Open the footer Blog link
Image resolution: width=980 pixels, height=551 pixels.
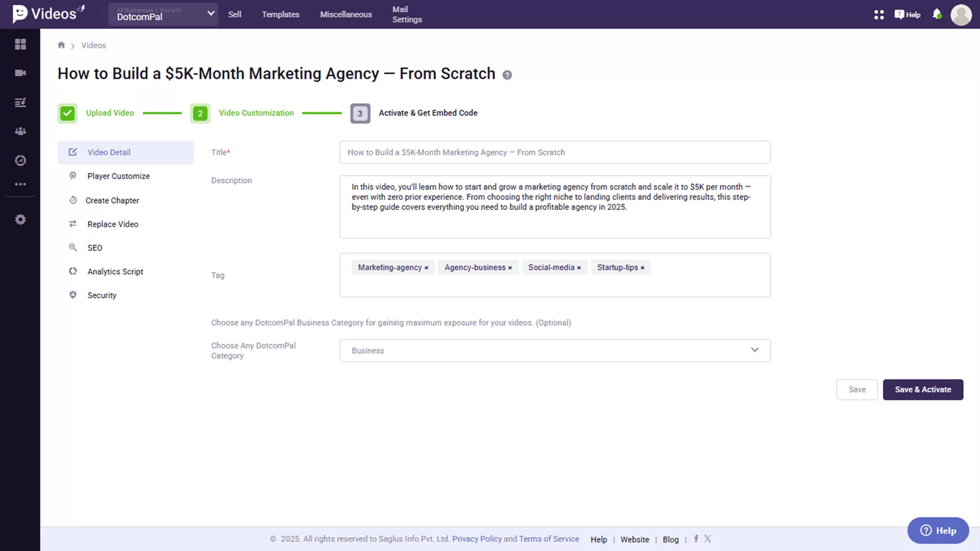tap(670, 539)
